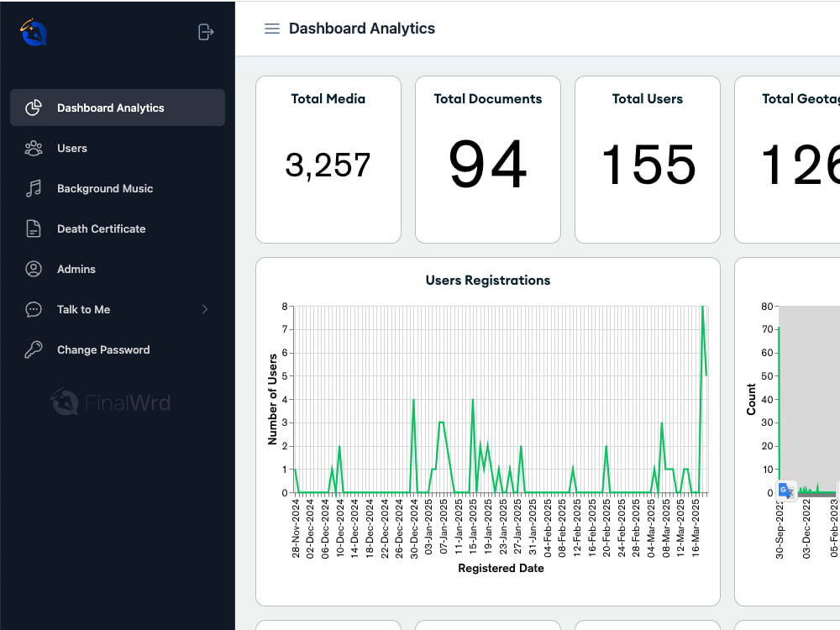Click the Registered Date axis label

pos(501,568)
